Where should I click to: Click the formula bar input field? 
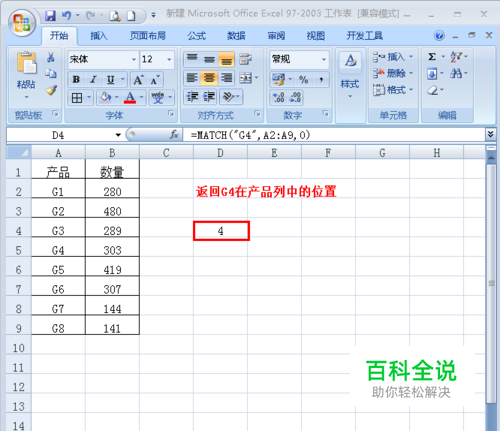(333, 135)
